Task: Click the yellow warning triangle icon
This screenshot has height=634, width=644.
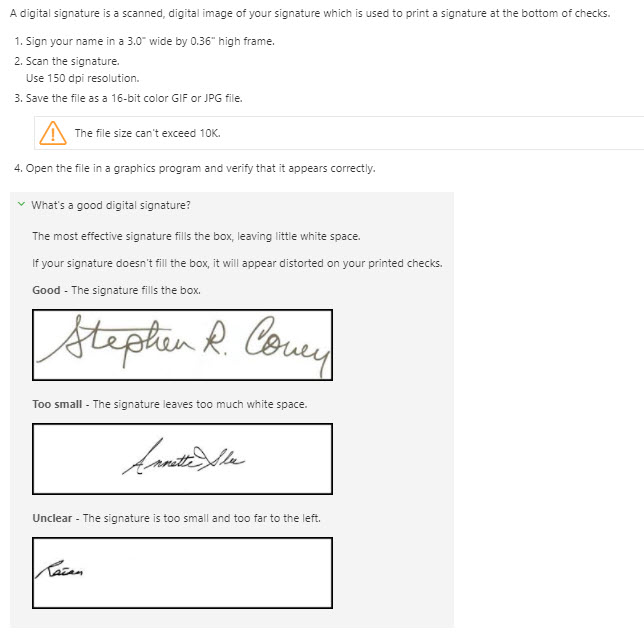Action: 49,132
